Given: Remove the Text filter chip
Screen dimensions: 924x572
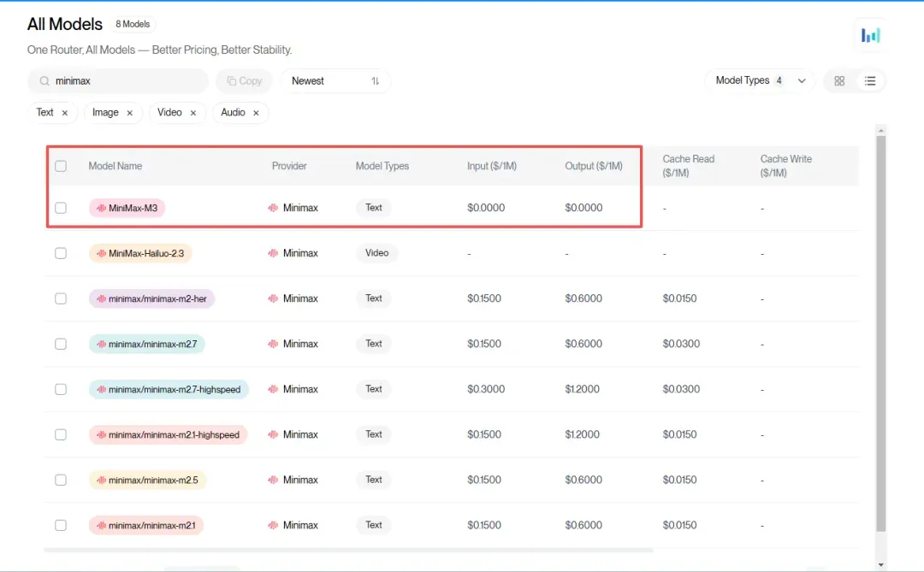Looking at the screenshot, I should [x=65, y=113].
